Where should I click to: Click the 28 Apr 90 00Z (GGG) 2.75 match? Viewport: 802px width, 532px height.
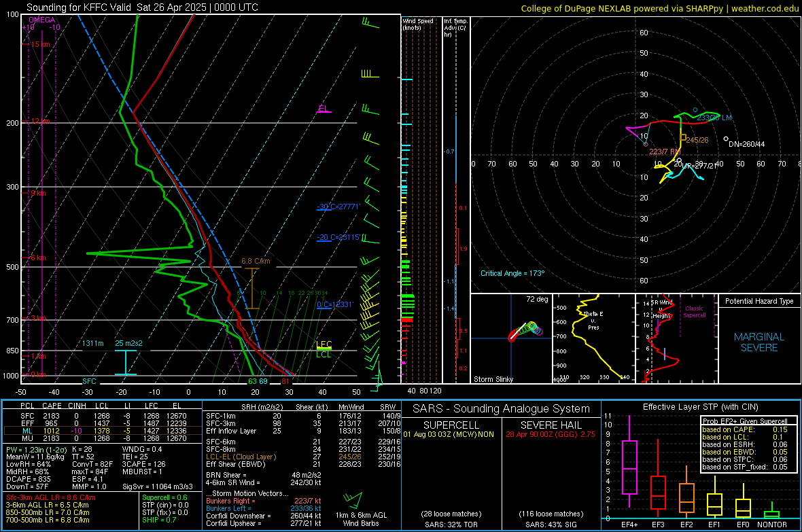(x=551, y=434)
